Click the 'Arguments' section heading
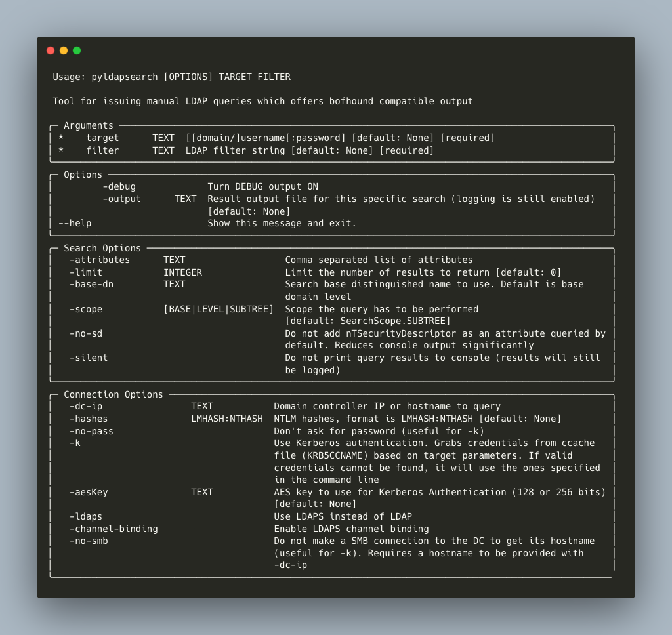Screen dimensions: 672x635 point(89,125)
